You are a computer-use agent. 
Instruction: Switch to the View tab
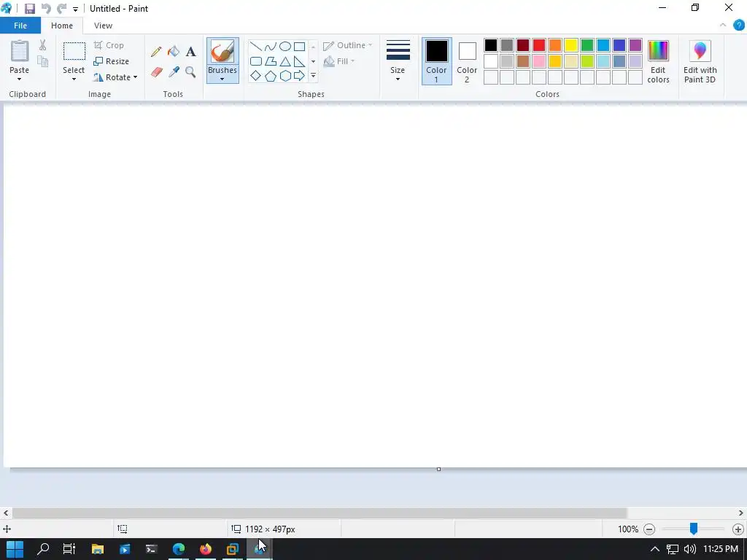pyautogui.click(x=103, y=26)
